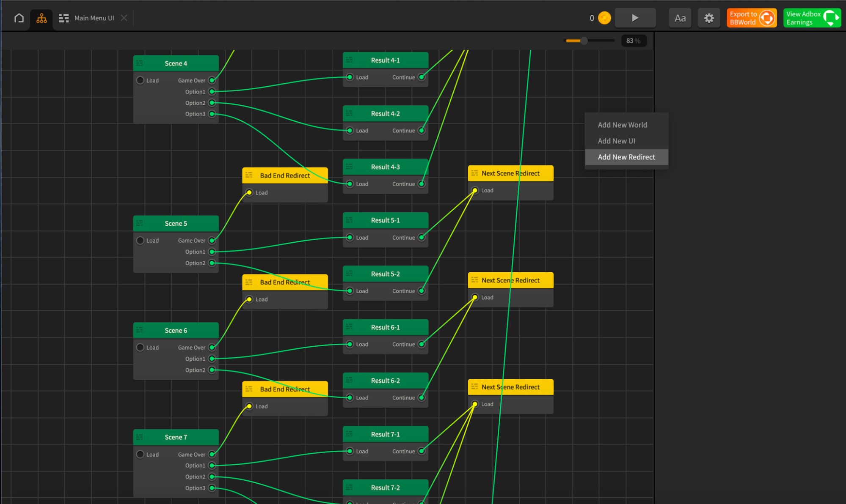Select Add New World menu option
The image size is (846, 504).
(x=622, y=125)
